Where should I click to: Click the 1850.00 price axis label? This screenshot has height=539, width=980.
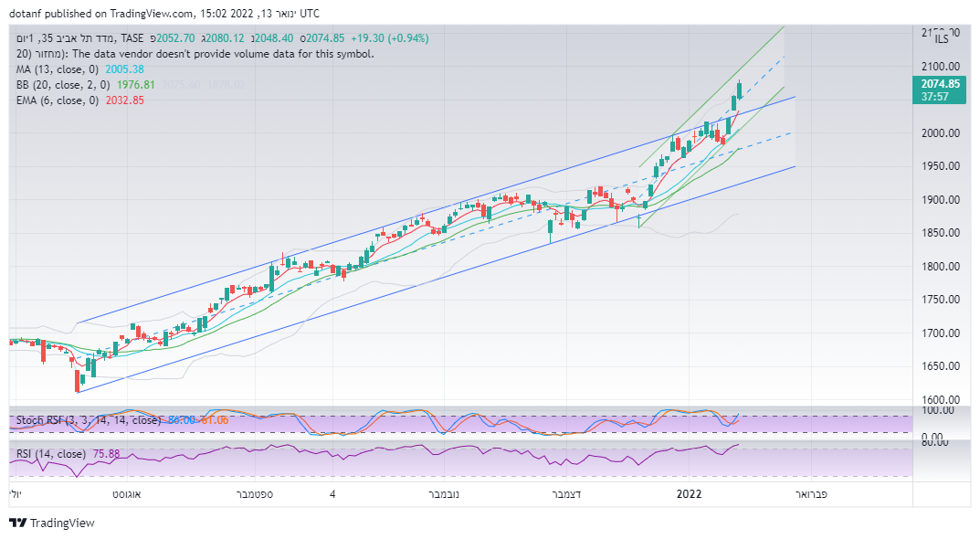[941, 233]
